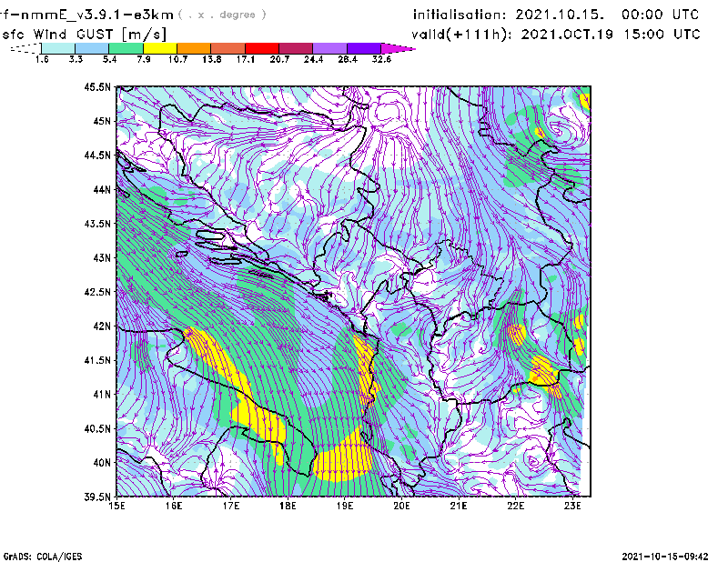This screenshot has height=562, width=728.
Task: Click the magenta arrow end of colorbar
Action: [x=398, y=48]
